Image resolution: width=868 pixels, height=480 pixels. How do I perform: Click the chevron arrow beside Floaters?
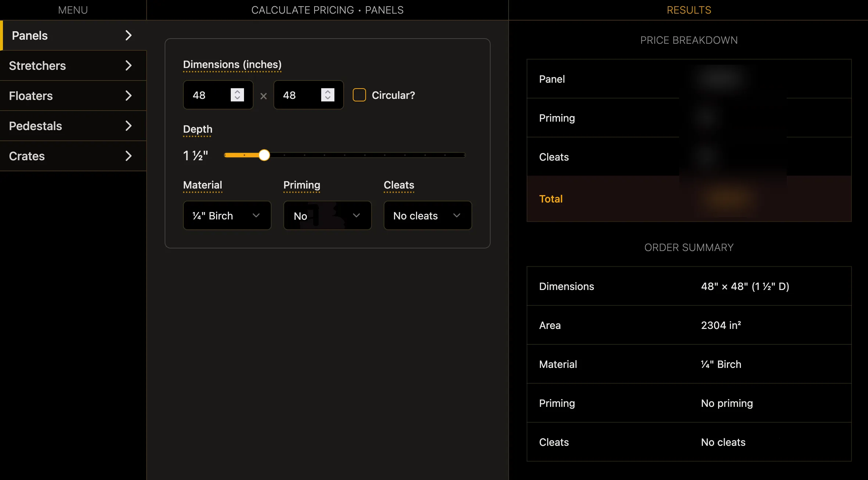[128, 96]
